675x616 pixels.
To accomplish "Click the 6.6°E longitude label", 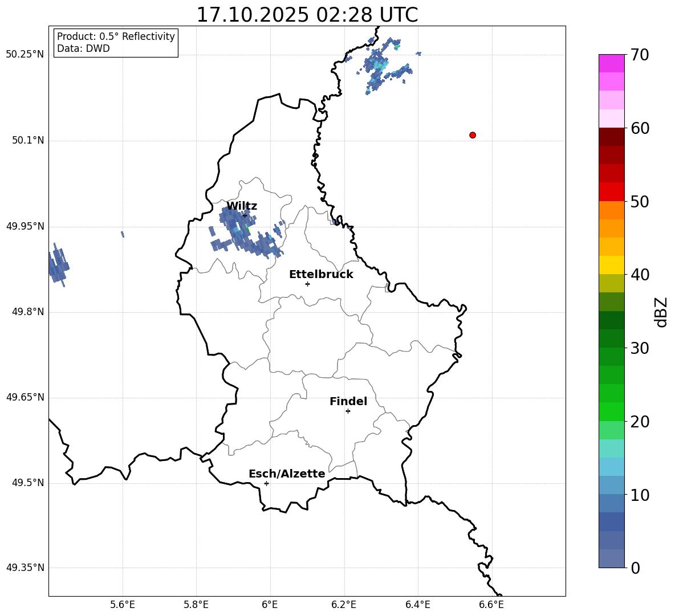I will [x=491, y=605].
